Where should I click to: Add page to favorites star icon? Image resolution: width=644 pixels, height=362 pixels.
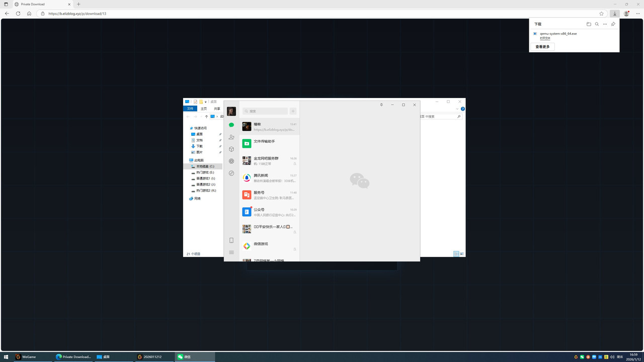pos(601,14)
